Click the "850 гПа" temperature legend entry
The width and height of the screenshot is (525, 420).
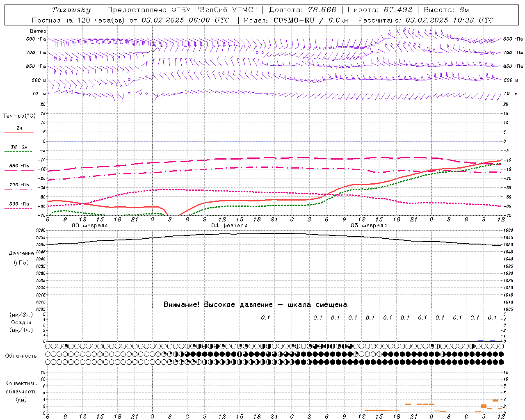click(x=19, y=166)
